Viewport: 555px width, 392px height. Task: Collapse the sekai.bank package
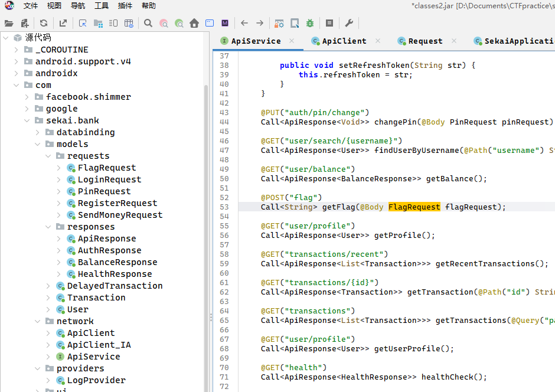click(x=27, y=120)
